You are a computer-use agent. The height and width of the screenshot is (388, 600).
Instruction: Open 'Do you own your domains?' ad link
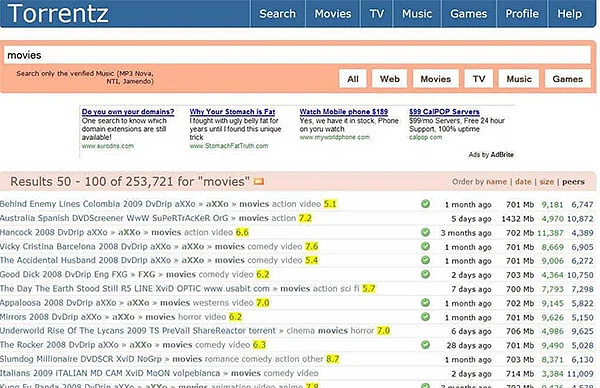click(x=128, y=112)
